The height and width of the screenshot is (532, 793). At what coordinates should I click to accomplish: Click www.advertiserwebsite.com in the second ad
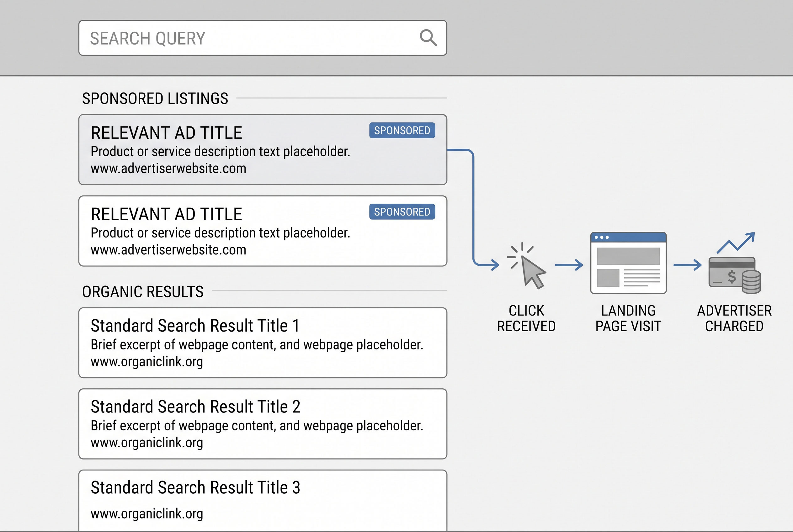[168, 250]
